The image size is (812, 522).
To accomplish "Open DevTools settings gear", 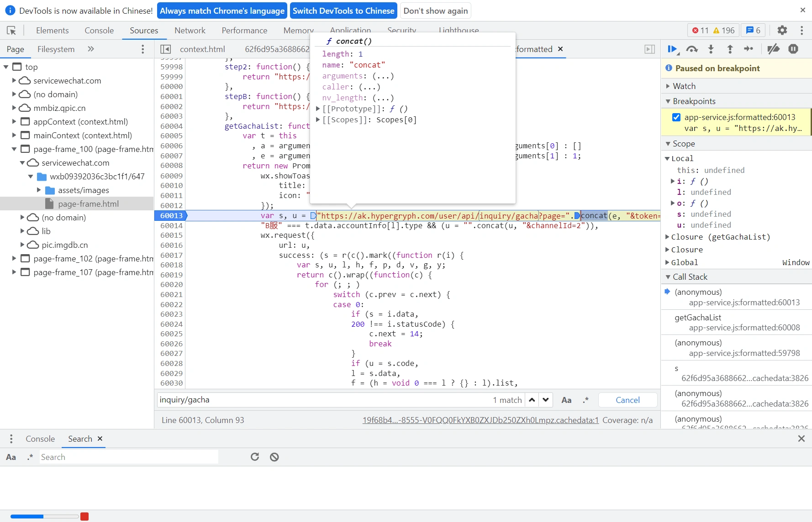I will coord(782,30).
